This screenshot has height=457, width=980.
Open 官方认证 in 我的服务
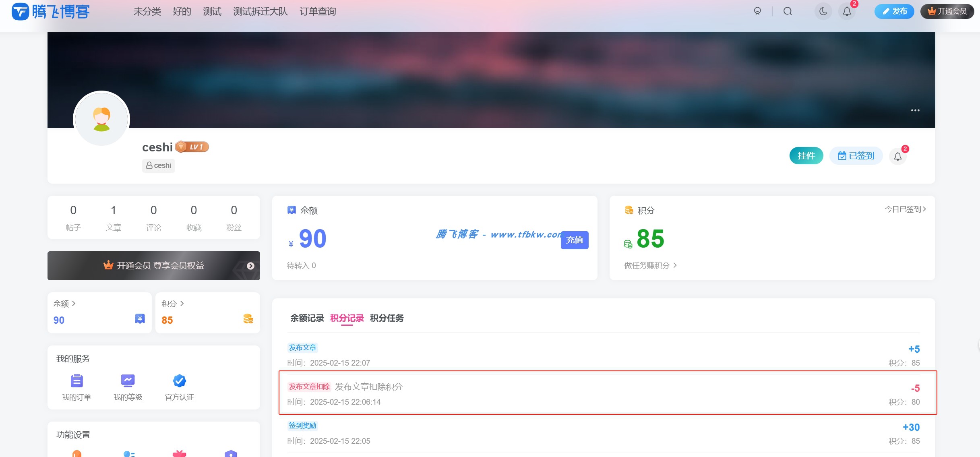[x=179, y=387]
